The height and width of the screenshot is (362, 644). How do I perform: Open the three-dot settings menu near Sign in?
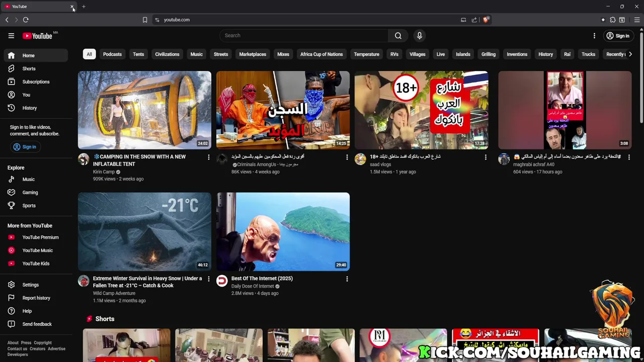point(594,36)
